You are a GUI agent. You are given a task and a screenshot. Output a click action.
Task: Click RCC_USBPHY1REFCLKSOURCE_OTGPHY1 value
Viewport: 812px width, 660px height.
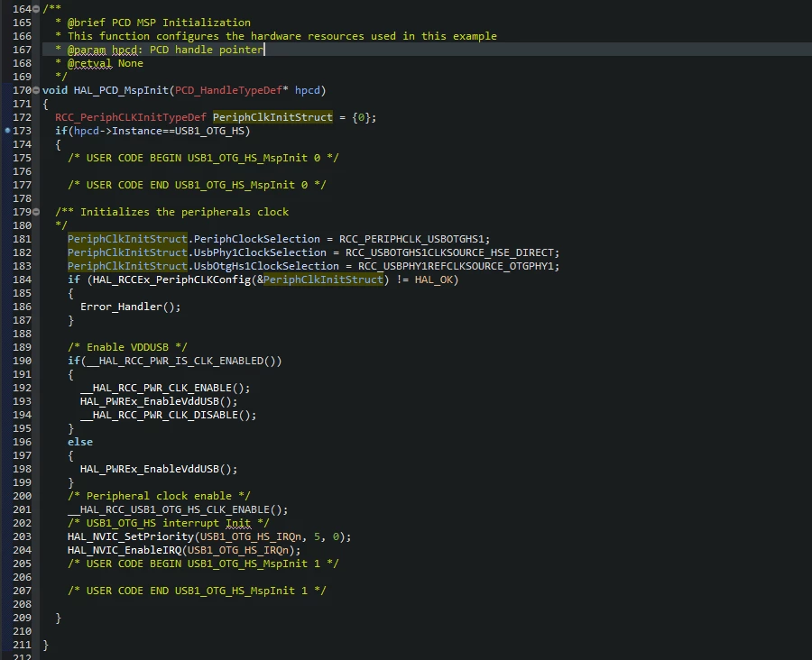pyautogui.click(x=456, y=266)
